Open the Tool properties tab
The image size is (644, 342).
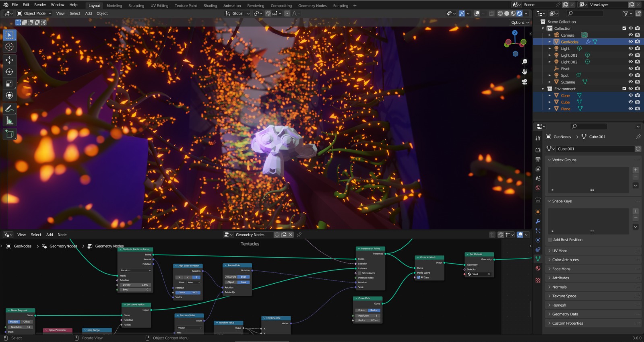pos(538,138)
